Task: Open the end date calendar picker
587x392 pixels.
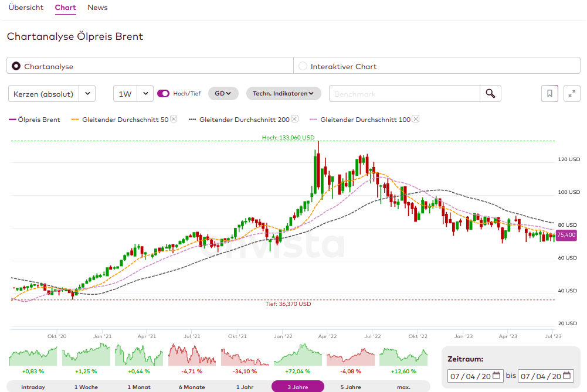Action: tap(567, 376)
